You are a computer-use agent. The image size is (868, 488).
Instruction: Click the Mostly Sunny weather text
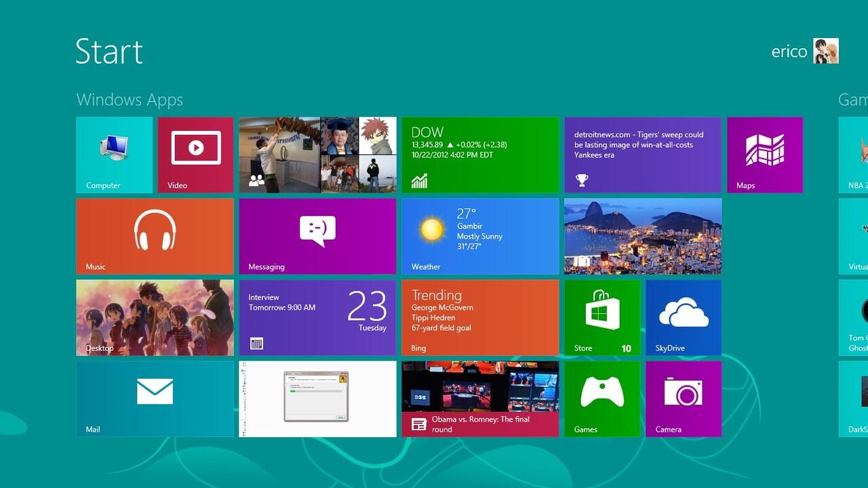(479, 237)
